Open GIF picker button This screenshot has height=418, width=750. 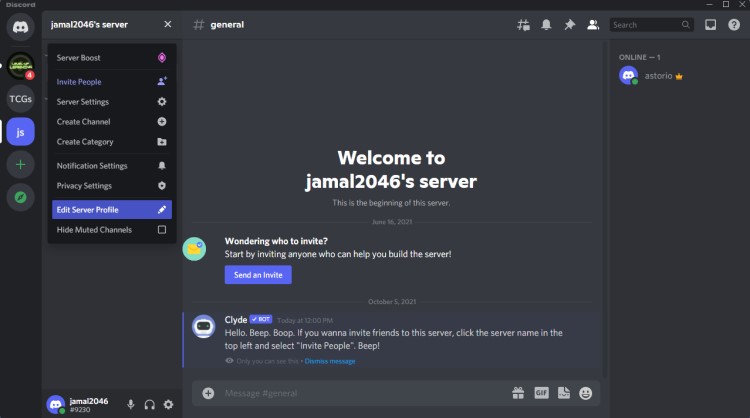[541, 393]
